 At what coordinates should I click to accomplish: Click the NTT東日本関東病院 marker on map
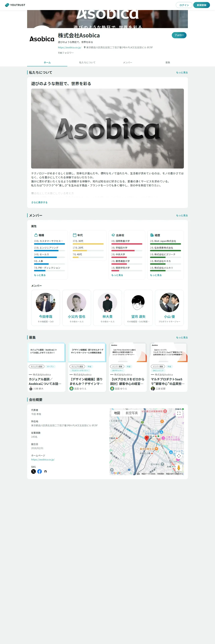click(x=165, y=411)
